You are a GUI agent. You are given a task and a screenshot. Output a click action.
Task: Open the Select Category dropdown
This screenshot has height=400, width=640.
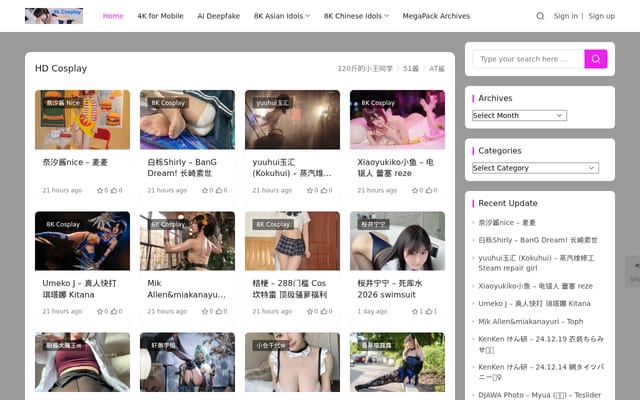point(535,168)
